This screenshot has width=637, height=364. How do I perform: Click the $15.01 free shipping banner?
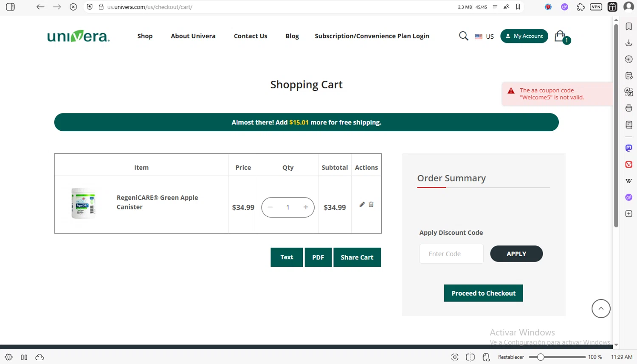tap(307, 122)
